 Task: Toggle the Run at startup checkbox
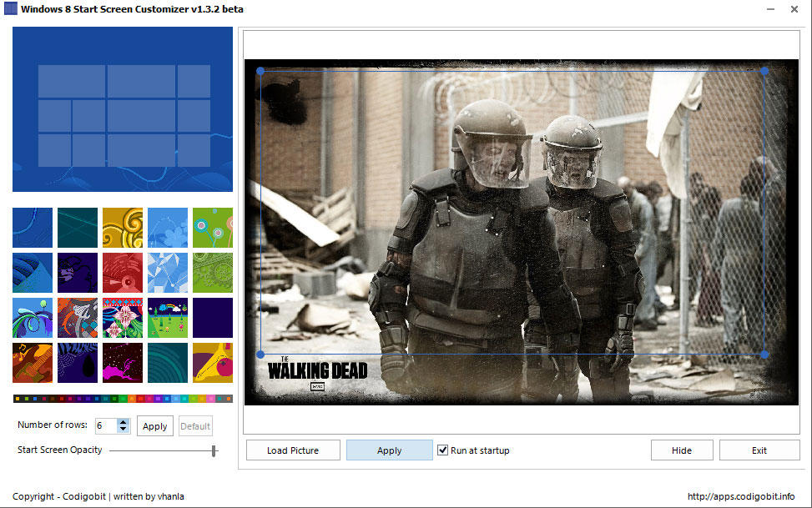coord(443,450)
